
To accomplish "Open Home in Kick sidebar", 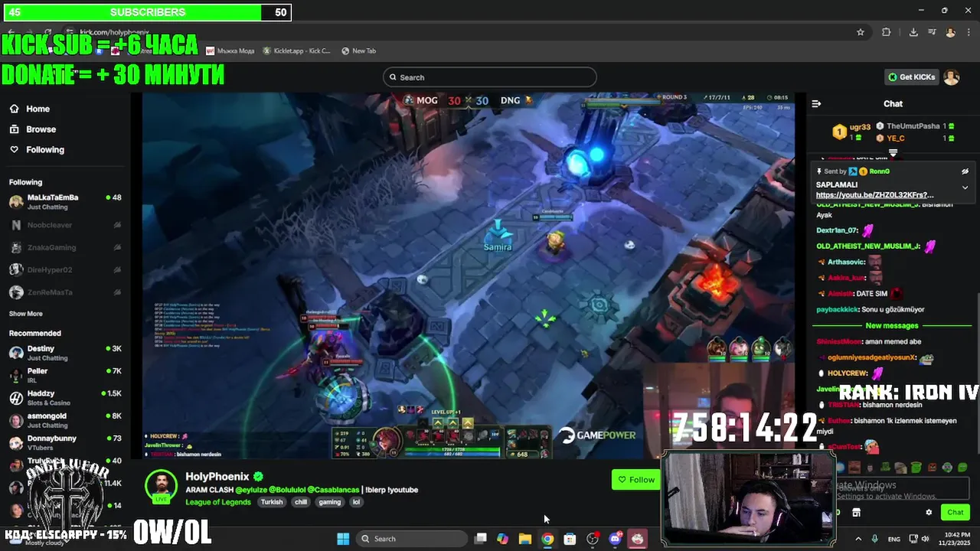I will [31, 109].
